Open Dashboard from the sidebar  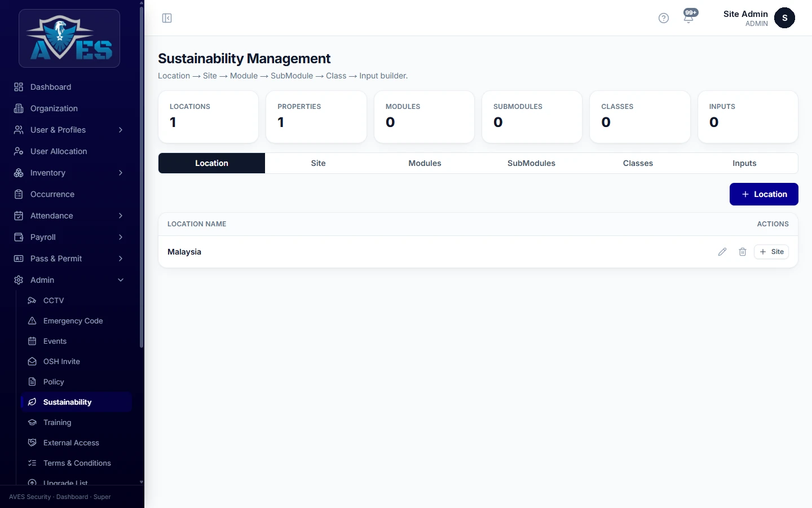[69, 87]
